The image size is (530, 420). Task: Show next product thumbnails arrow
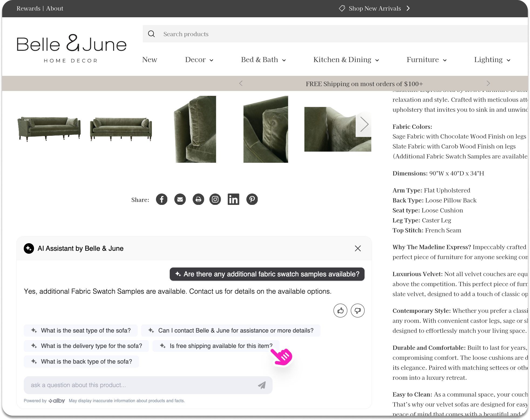coord(364,124)
